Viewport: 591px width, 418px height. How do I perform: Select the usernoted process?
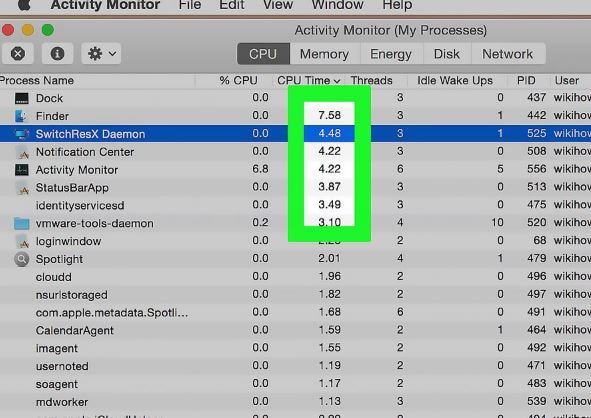pos(296,366)
